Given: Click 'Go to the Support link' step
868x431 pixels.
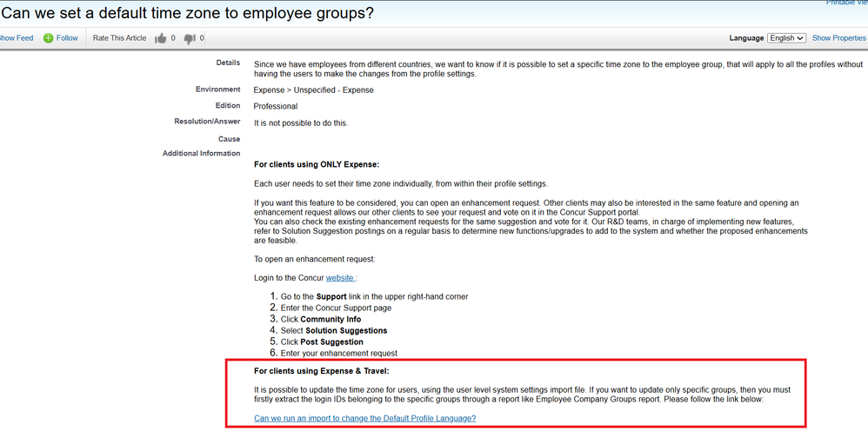Looking at the screenshot, I should [374, 296].
